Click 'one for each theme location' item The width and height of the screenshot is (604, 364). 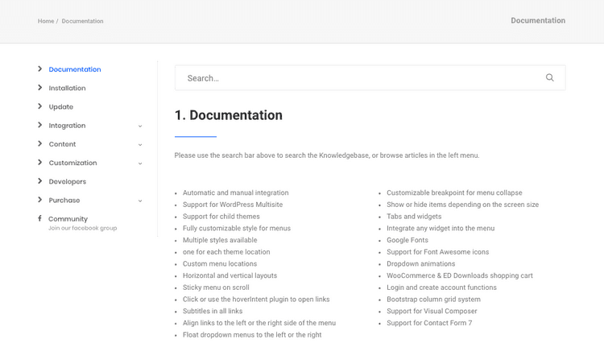(226, 252)
